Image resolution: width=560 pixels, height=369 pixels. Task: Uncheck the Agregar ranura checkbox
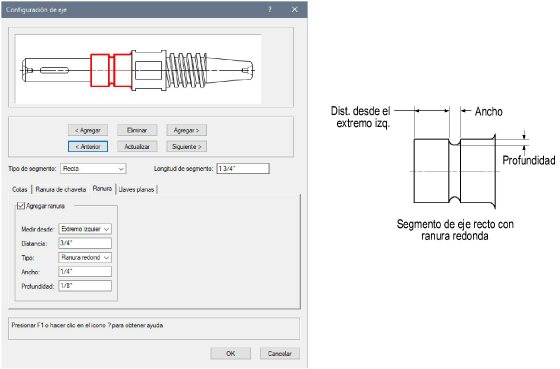click(21, 206)
